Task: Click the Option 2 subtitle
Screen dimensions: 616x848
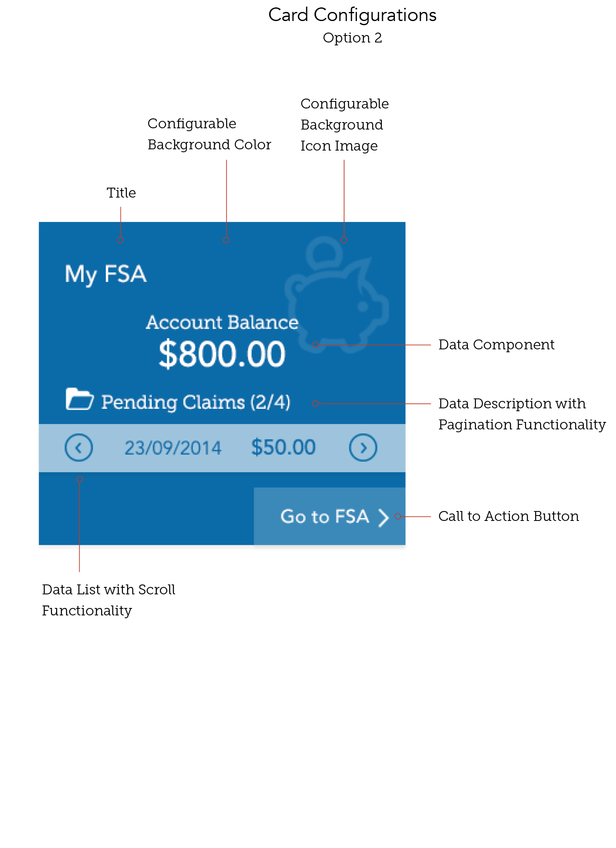Action: point(352,38)
